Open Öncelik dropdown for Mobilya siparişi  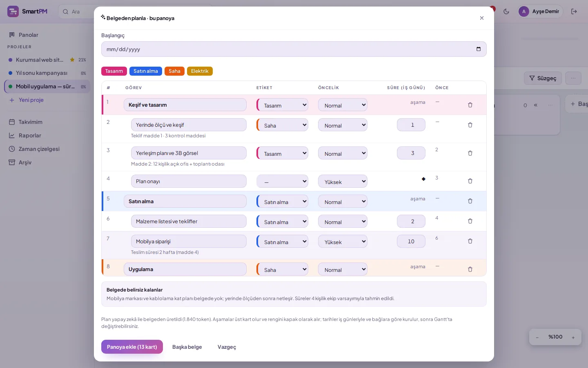coord(343,242)
